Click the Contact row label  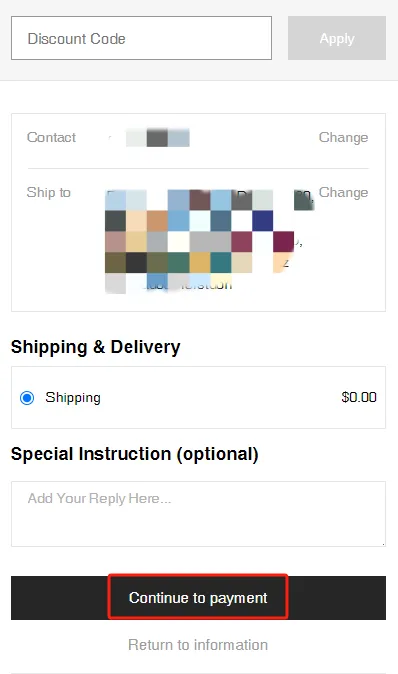(51, 138)
